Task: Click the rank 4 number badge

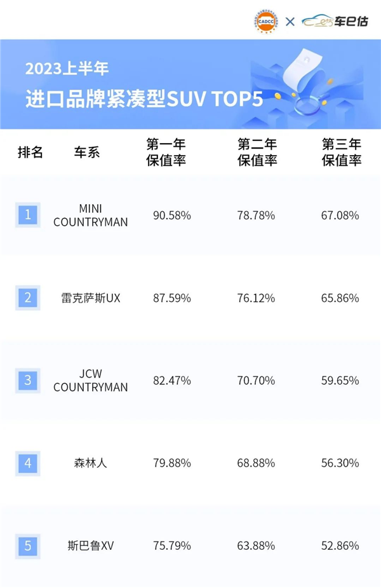Action: pyautogui.click(x=28, y=463)
